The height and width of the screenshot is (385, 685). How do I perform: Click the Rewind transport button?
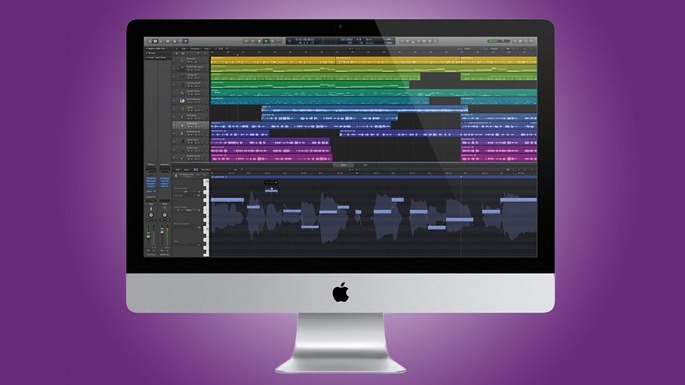coord(246,41)
